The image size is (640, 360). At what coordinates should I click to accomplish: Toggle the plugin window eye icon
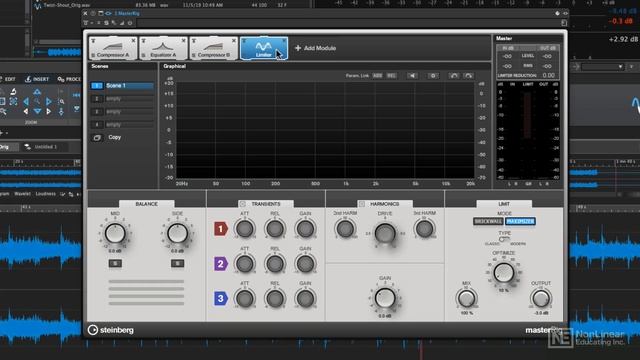(x=109, y=13)
